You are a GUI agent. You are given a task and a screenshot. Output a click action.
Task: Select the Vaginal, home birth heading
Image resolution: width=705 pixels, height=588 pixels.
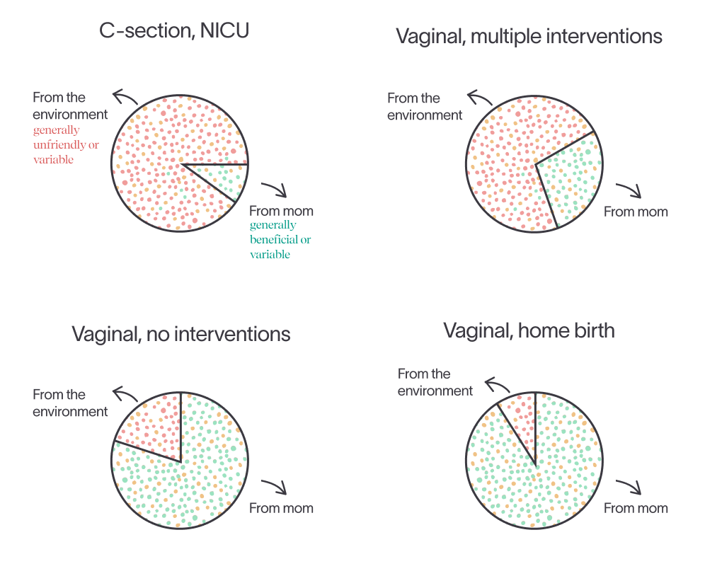[529, 331]
